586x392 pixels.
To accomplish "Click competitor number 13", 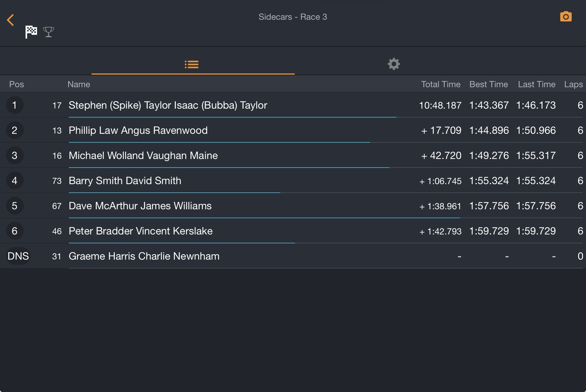I will 57,131.
